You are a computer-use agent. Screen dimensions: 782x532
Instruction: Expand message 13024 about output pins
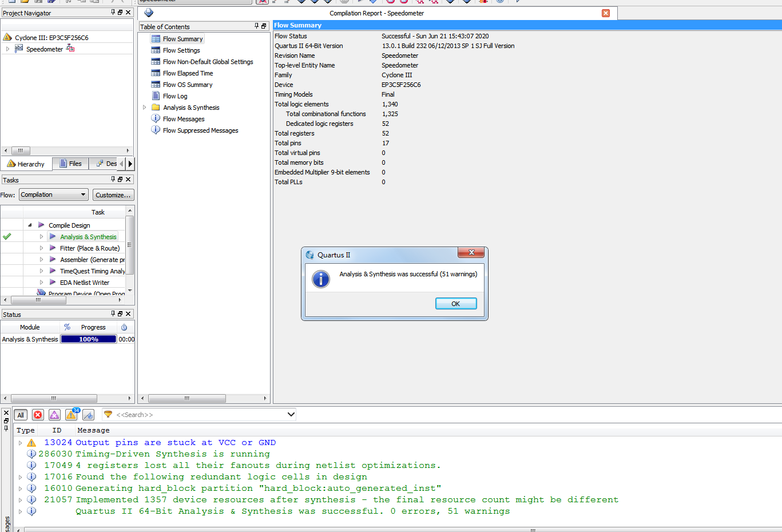point(20,443)
